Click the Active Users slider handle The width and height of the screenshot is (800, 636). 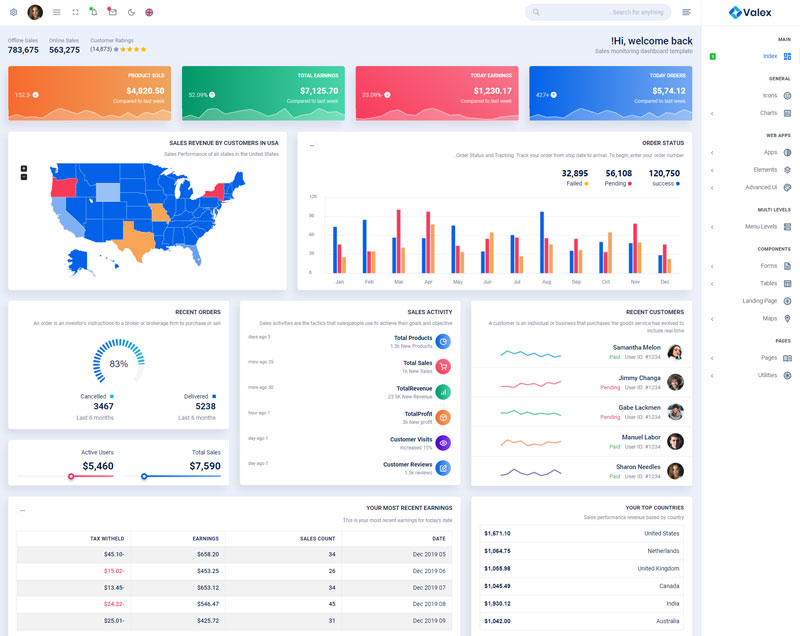[x=71, y=476]
